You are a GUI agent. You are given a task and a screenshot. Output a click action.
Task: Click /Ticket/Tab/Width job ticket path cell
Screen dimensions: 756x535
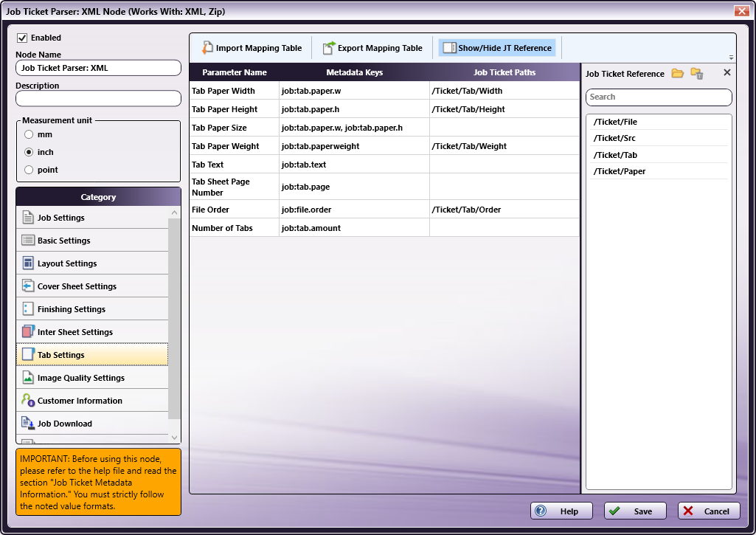504,91
